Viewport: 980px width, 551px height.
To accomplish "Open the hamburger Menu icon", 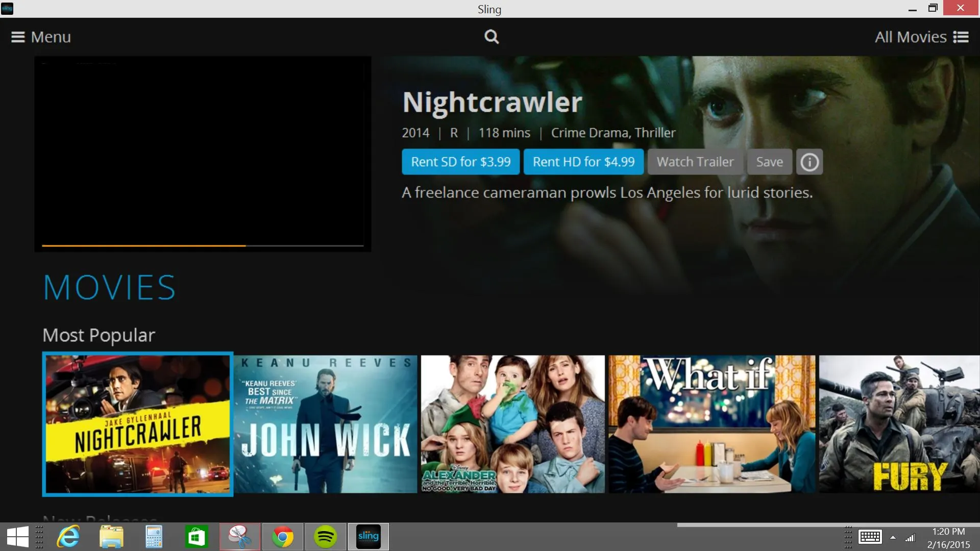I will [x=18, y=37].
